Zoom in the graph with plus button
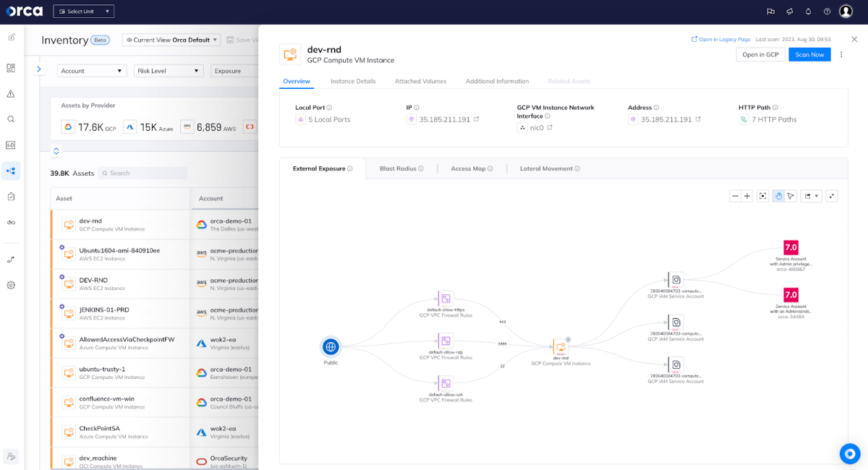Viewport: 868px width, 470px height. (746, 196)
